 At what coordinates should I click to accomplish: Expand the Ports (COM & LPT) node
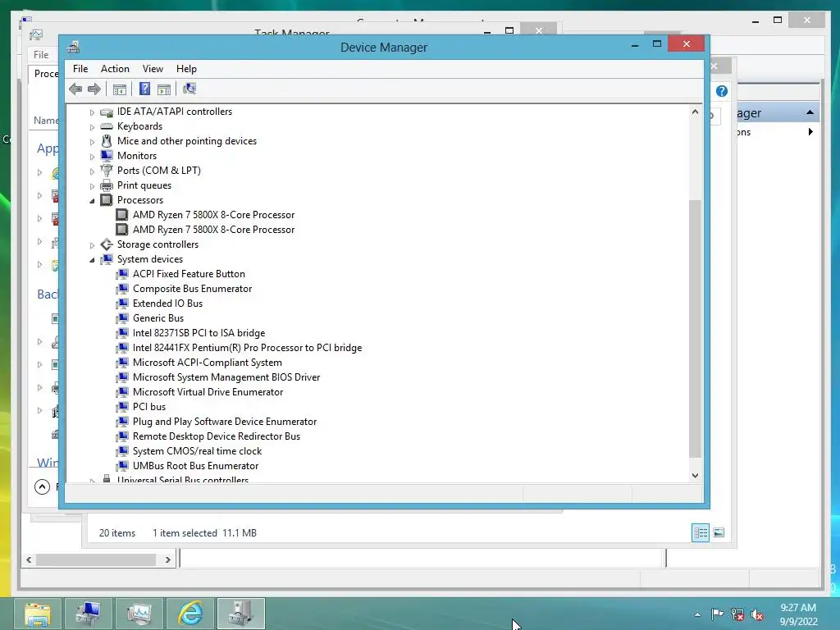pyautogui.click(x=92, y=171)
